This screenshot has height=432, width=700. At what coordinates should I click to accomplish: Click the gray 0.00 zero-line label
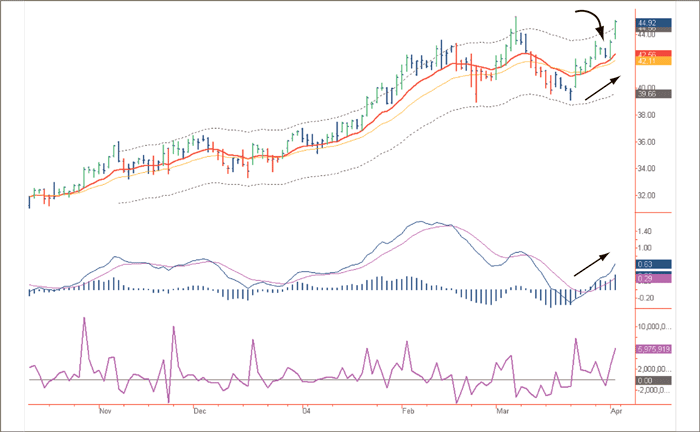click(650, 381)
